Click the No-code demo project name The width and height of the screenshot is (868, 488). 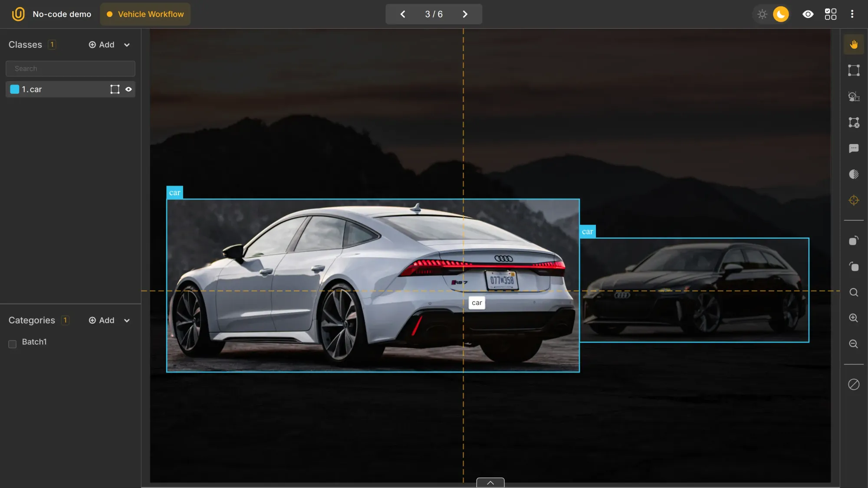pyautogui.click(x=62, y=14)
